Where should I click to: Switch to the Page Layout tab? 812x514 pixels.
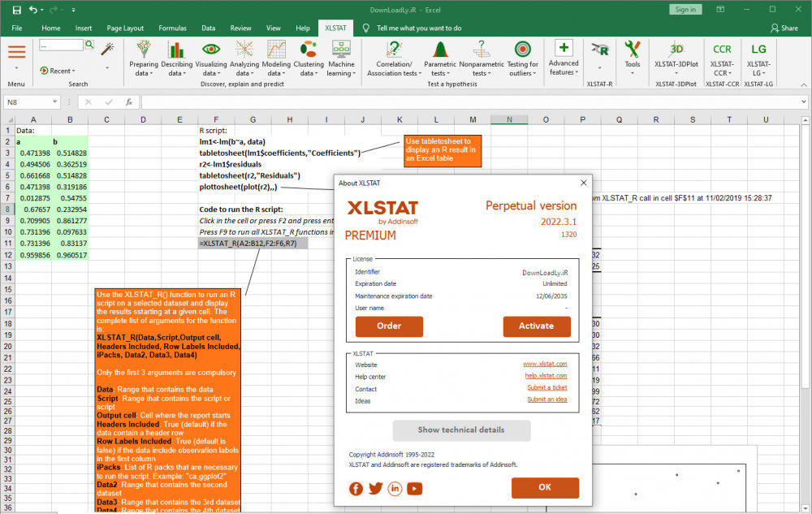tap(125, 28)
